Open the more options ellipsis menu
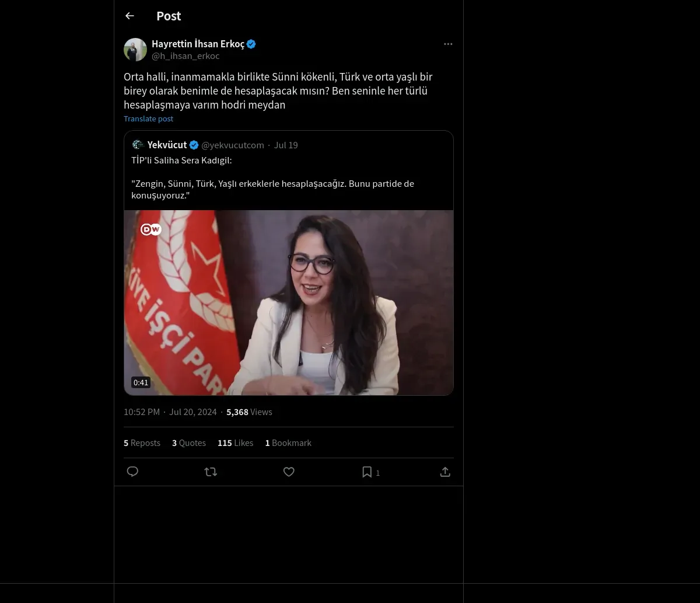 point(448,44)
